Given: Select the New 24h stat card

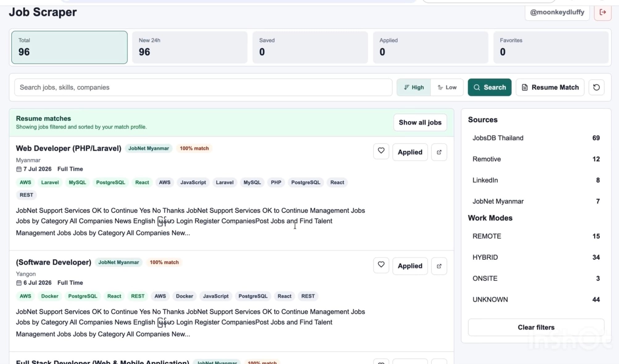Looking at the screenshot, I should pos(190,47).
